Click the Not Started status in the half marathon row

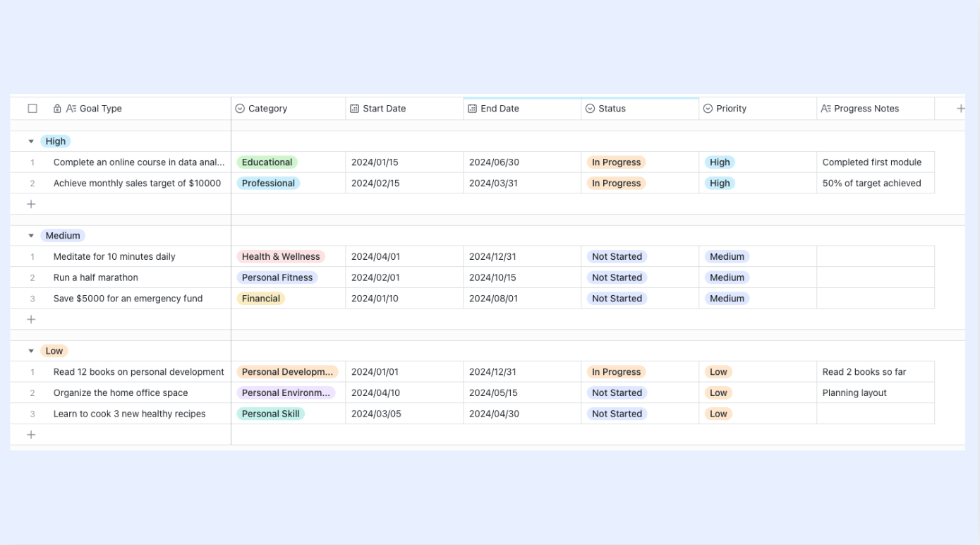[617, 277]
